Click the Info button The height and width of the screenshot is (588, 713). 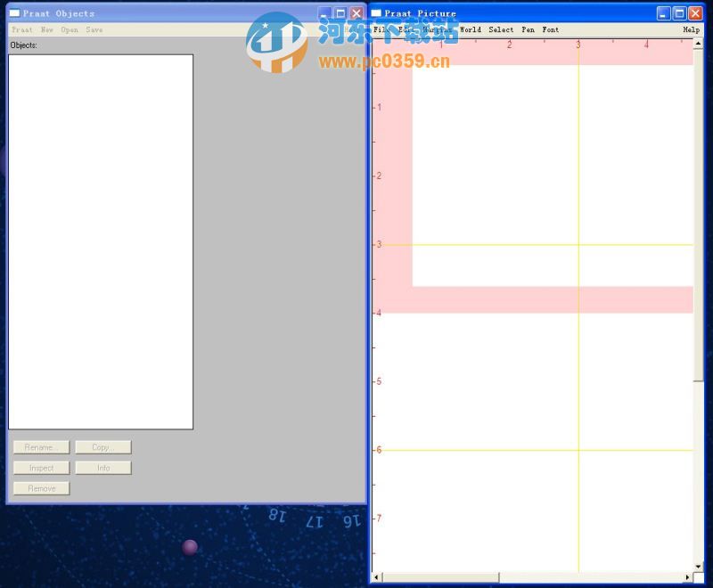click(103, 468)
